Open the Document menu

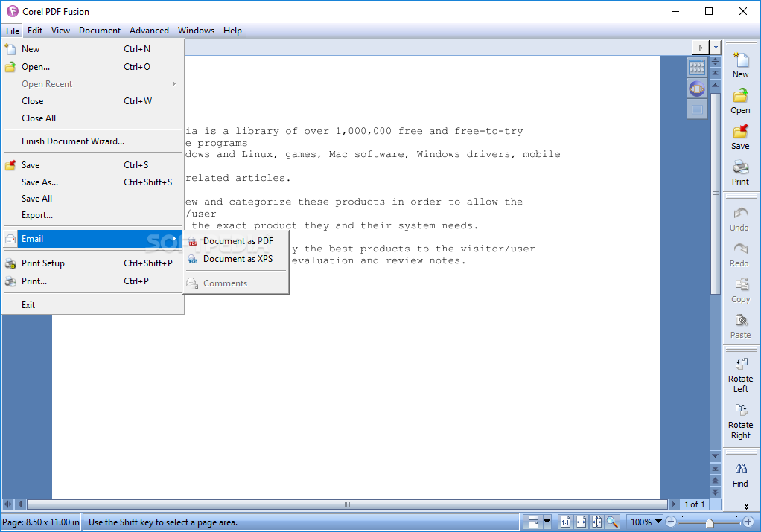click(100, 31)
